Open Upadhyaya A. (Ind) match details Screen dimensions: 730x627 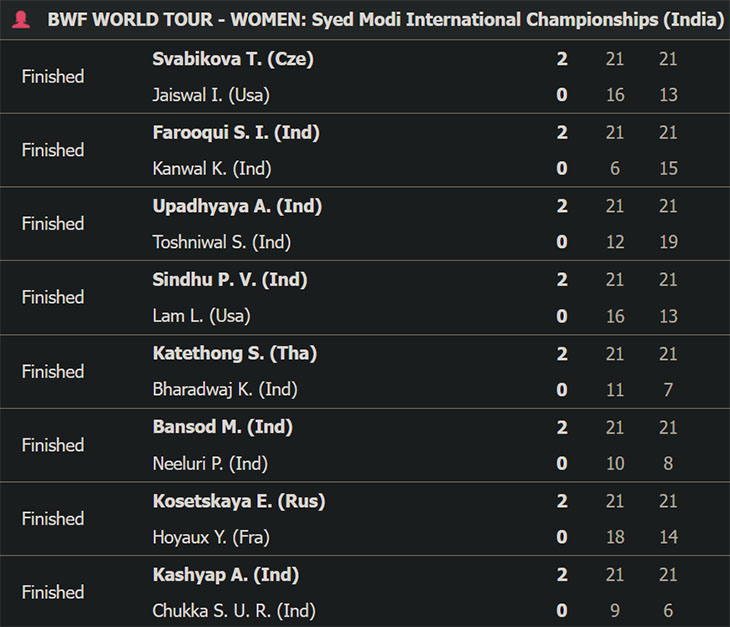pyautogui.click(x=237, y=206)
